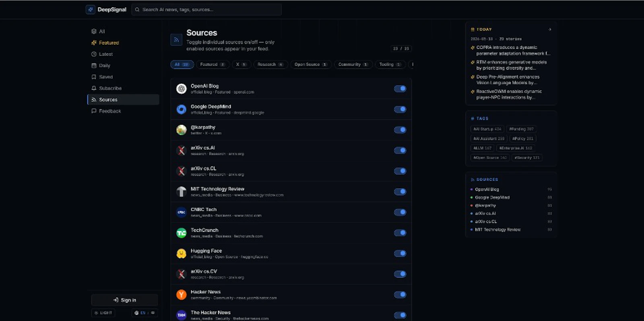
Task: Click the #Security tag
Action: point(527,158)
